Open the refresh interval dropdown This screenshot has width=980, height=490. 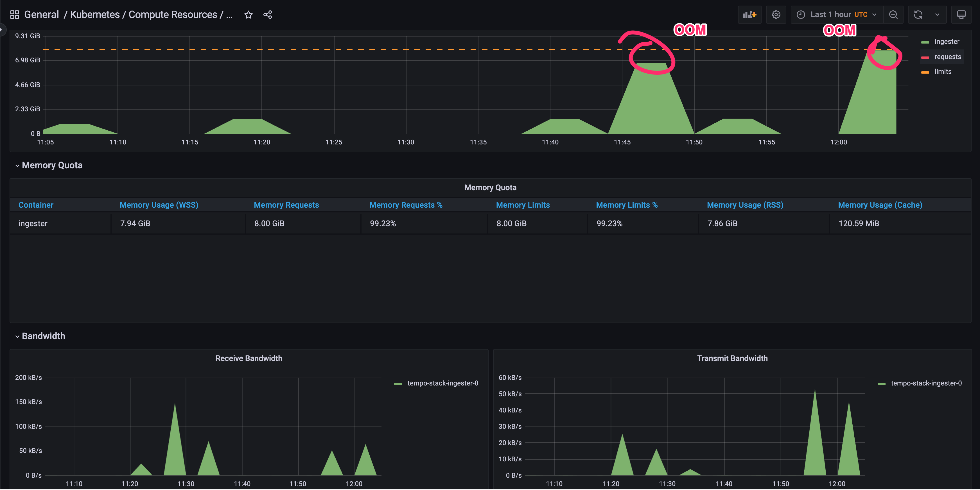pos(937,15)
